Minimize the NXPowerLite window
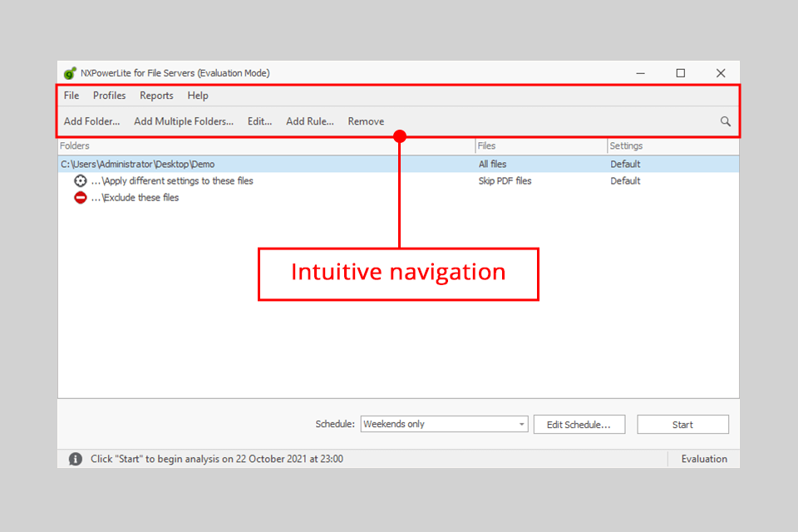Screen dimensions: 798x532 tap(641, 73)
